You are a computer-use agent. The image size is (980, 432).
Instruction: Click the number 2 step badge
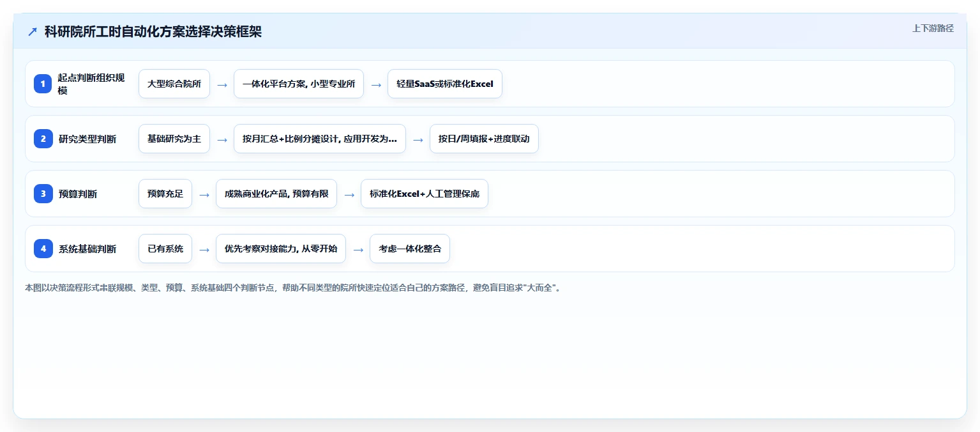pyautogui.click(x=43, y=139)
